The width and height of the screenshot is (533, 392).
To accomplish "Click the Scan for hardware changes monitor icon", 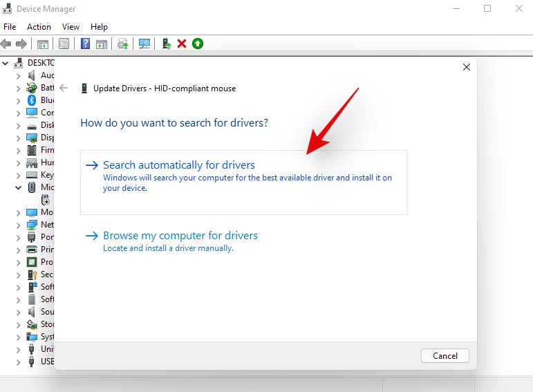I will [x=144, y=44].
